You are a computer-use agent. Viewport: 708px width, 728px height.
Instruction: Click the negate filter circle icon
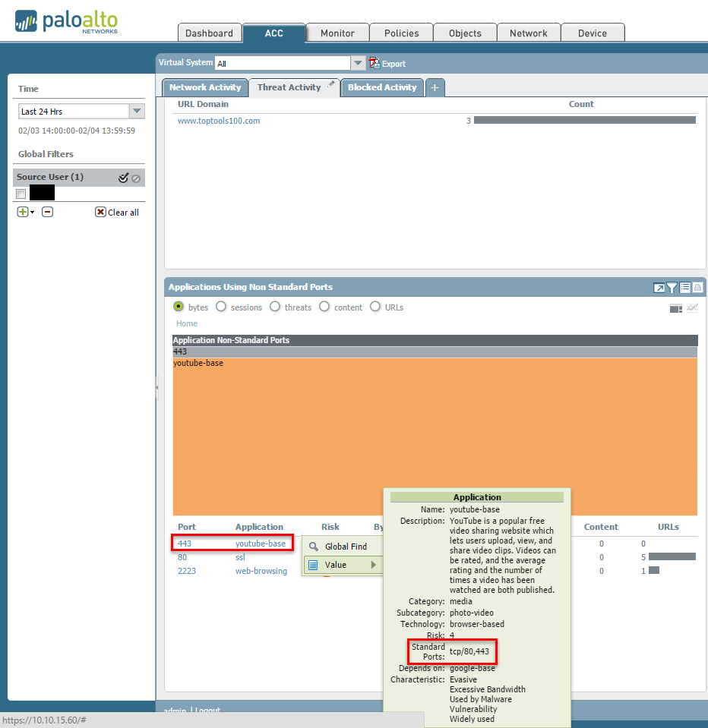[136, 178]
